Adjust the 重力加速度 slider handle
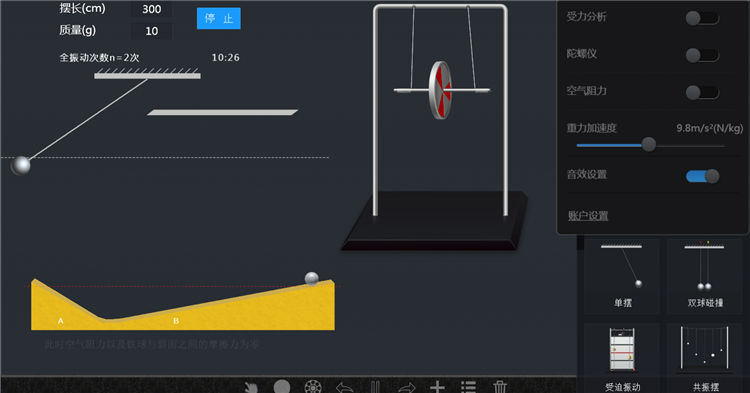Image resolution: width=750 pixels, height=393 pixels. (649, 144)
